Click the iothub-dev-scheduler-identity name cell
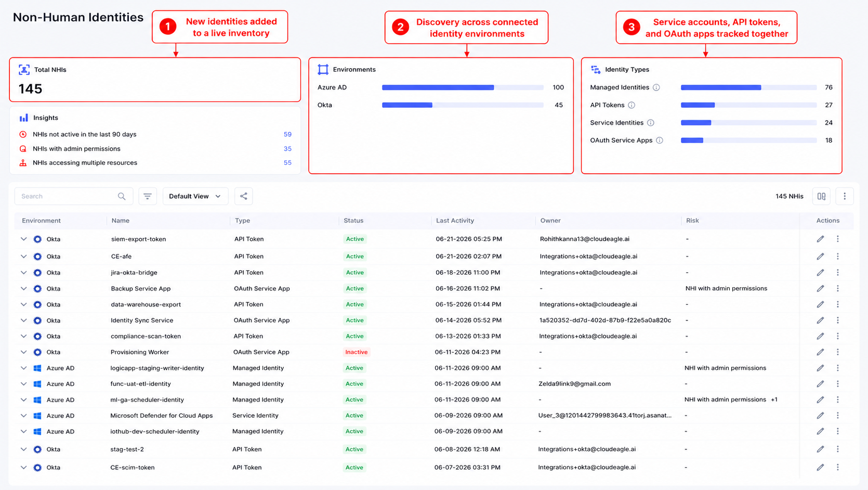The width and height of the screenshot is (868, 490). 155,431
